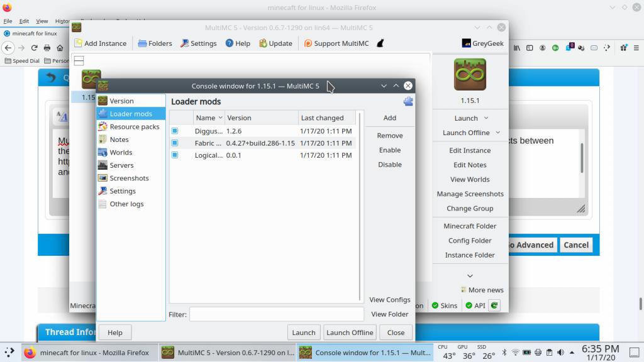The width and height of the screenshot is (644, 362).
Task: Expand the Launch Offline dropdown arrow
Action: pos(497,133)
